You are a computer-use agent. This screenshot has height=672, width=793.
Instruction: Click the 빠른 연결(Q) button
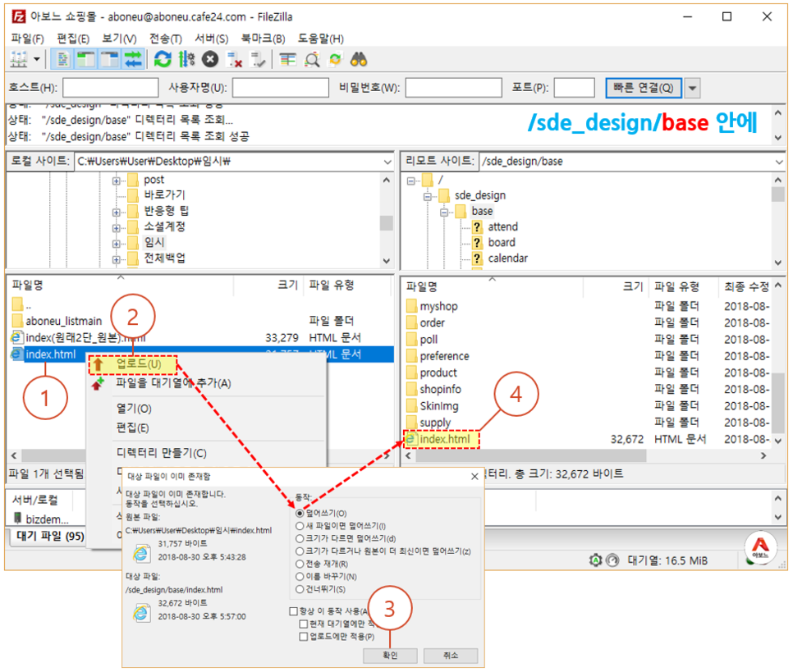coord(644,88)
